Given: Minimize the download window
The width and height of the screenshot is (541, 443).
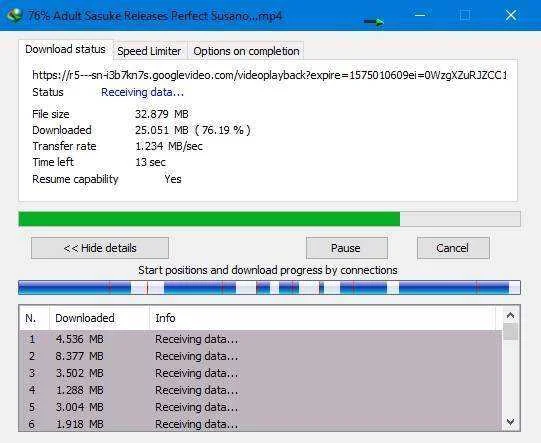Looking at the screenshot, I should (420, 15).
